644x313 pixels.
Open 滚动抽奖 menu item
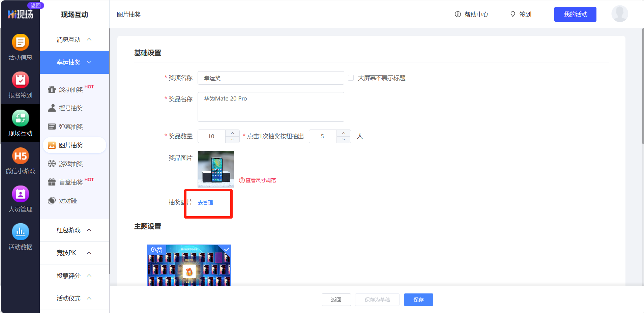[x=71, y=89]
